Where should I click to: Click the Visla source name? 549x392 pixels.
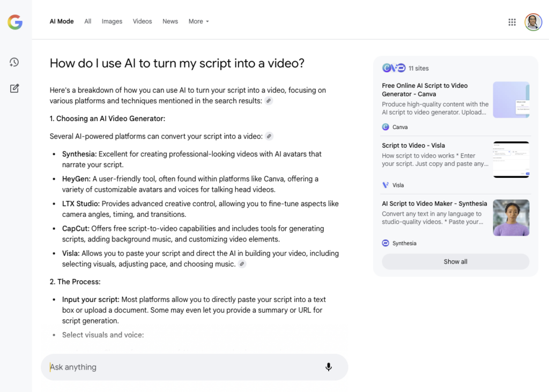click(398, 185)
